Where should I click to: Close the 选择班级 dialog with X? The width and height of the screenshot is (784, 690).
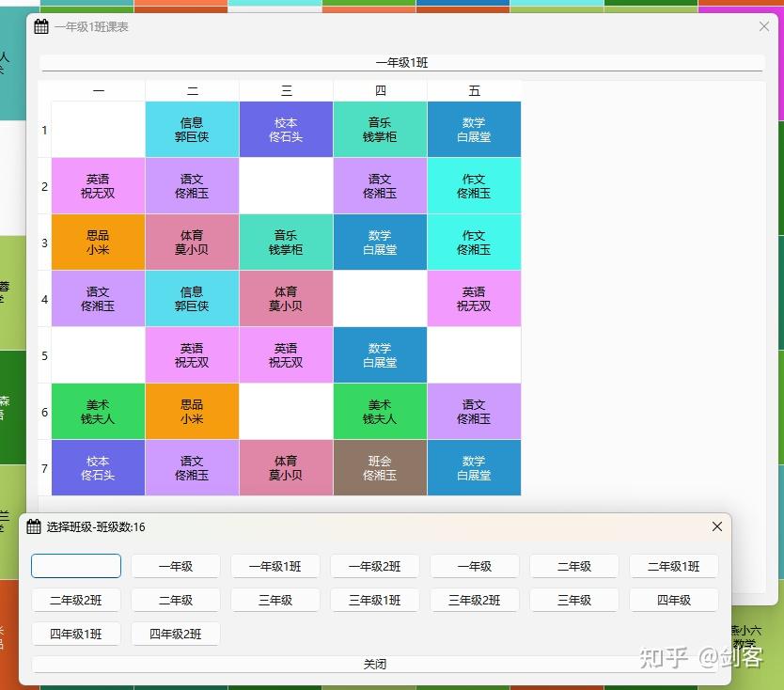point(717,526)
